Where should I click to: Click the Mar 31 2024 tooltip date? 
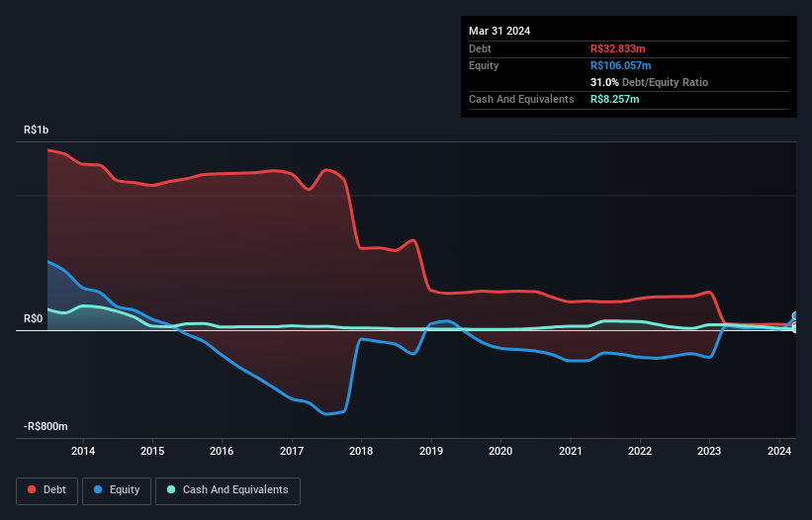[499, 31]
